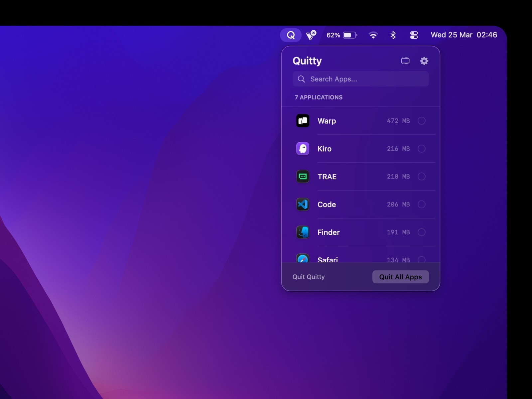532x399 pixels.
Task: Click the 216 MB memory value
Action: coord(398,149)
